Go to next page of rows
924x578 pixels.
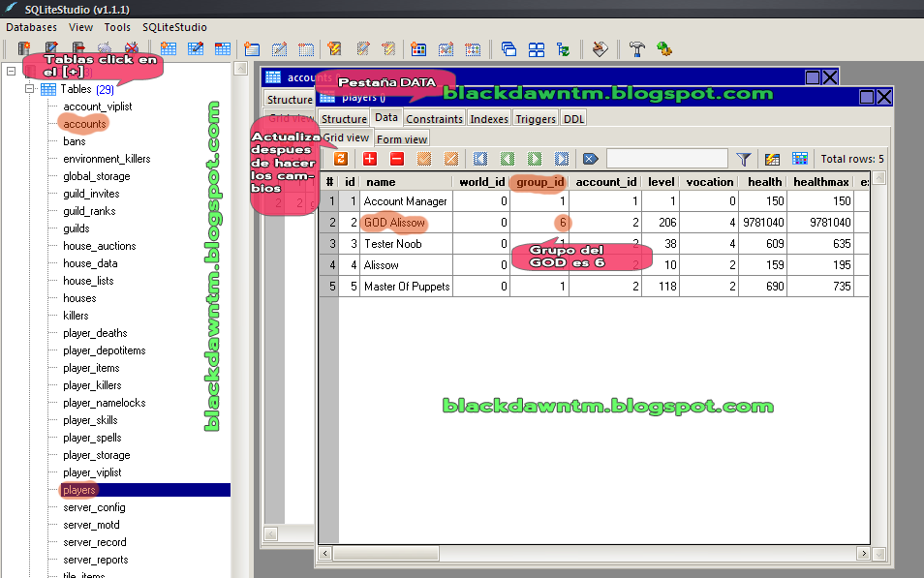(535, 159)
